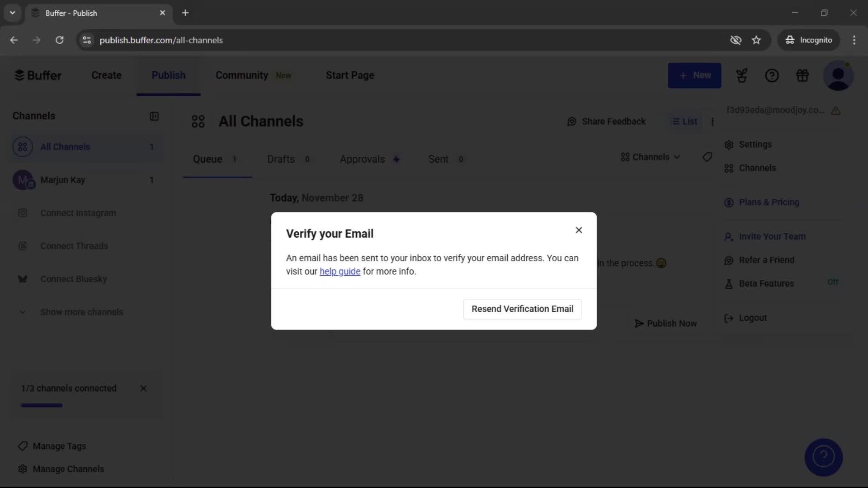This screenshot has height=488, width=868.
Task: Open the Community page
Action: tap(241, 75)
